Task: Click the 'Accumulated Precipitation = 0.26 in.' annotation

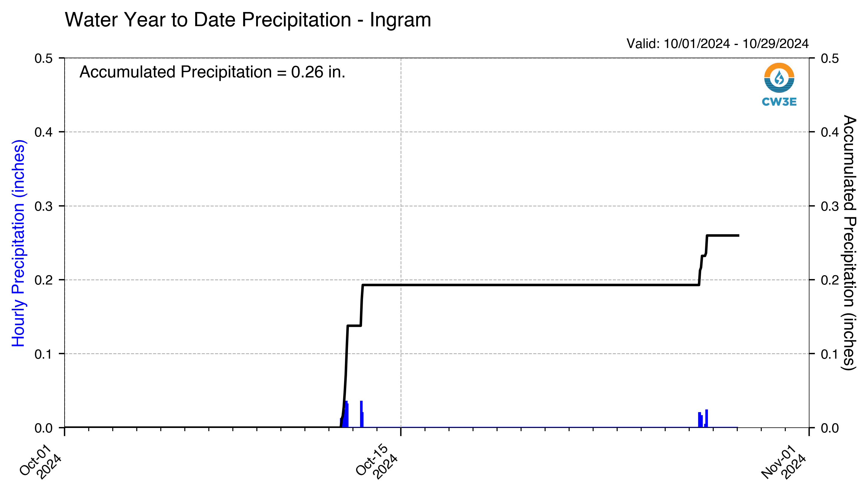Action: [212, 72]
